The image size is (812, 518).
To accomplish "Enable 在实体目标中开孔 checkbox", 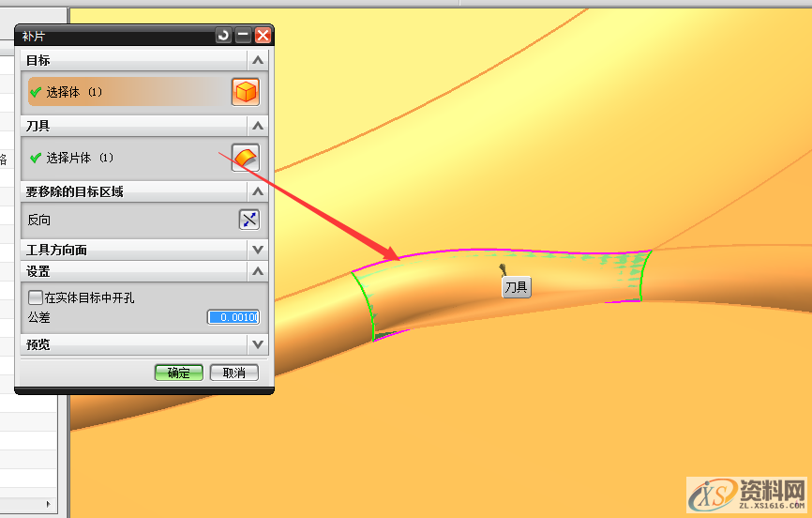I will click(36, 297).
